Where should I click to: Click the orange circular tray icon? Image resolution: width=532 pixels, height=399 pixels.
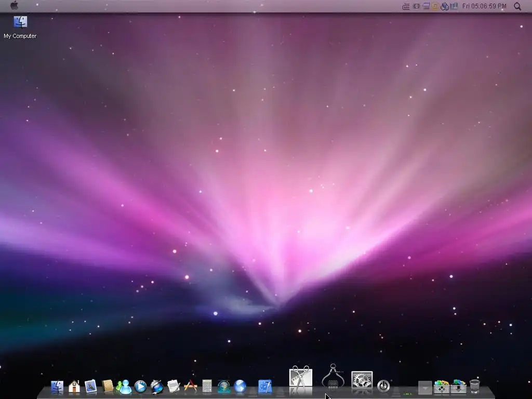coord(435,6)
